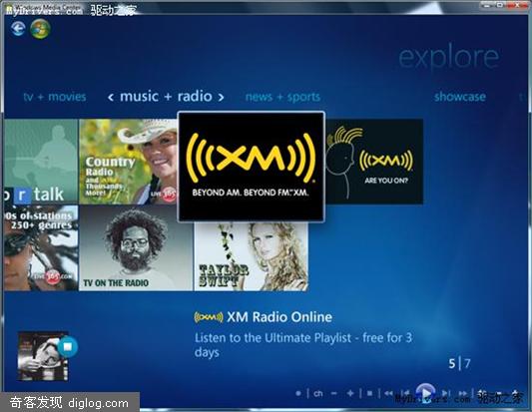Open the showcase category
The height and width of the screenshot is (412, 532).
pyautogui.click(x=460, y=97)
